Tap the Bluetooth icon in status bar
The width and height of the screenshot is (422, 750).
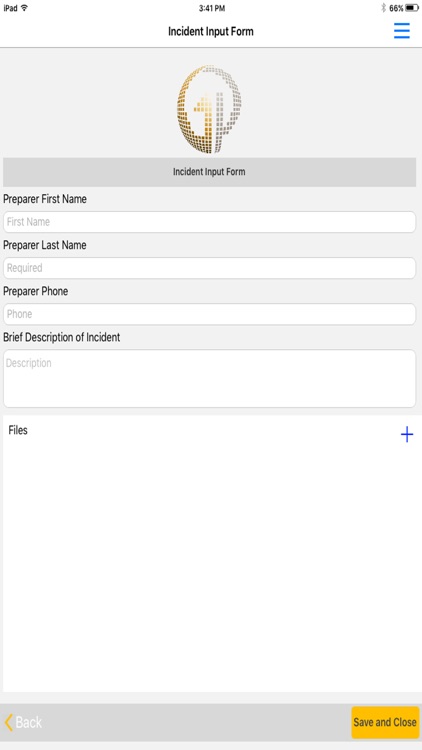click(383, 8)
